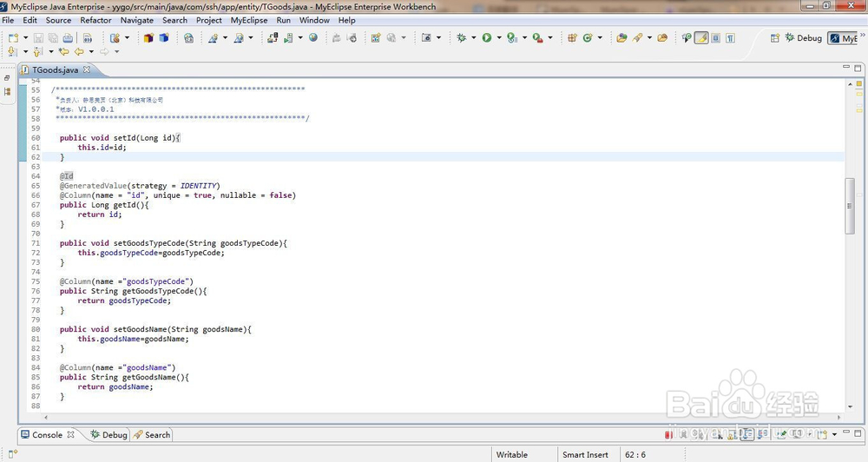Click the green Run play icon
The image size is (868, 462).
pyautogui.click(x=487, y=37)
